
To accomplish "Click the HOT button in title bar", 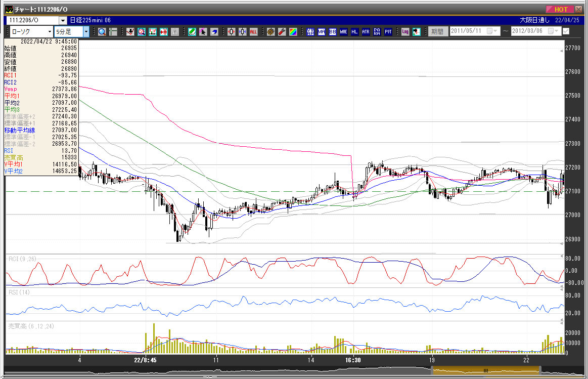I will [x=560, y=9].
